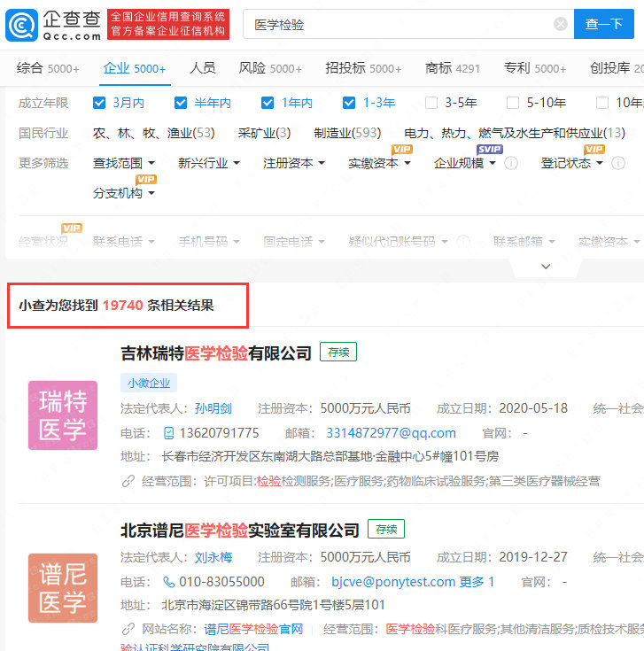644x651 pixels.
Task: Click the phone icon before 010-83055000
Action: (x=169, y=582)
